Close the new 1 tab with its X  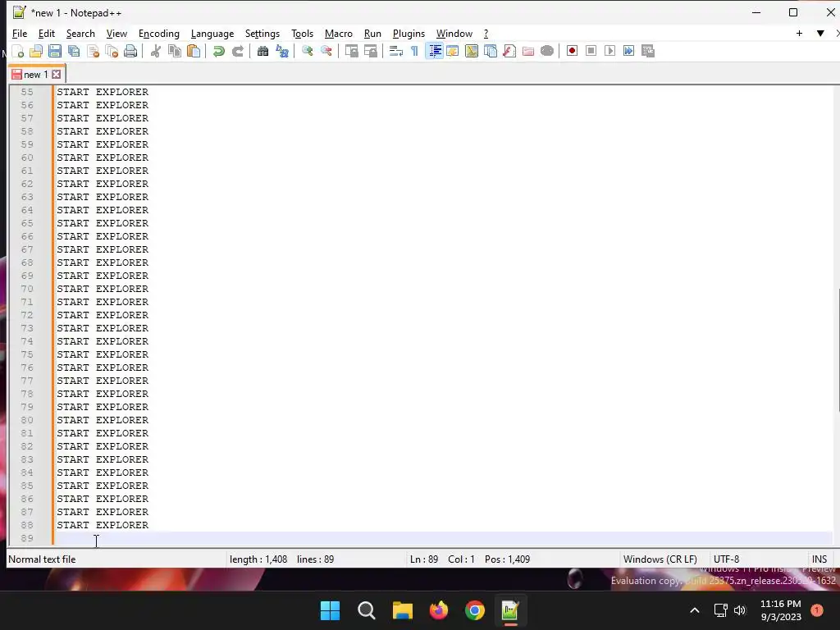(57, 75)
